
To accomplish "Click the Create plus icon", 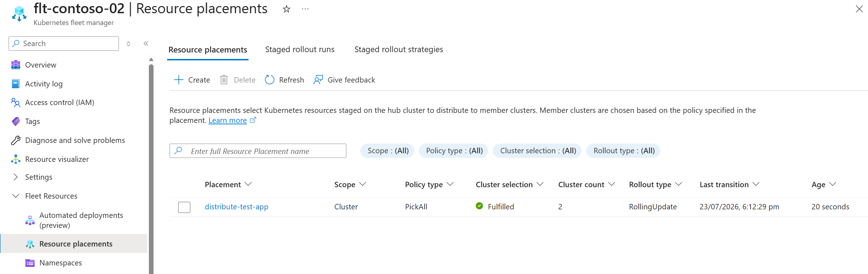I will pos(179,80).
